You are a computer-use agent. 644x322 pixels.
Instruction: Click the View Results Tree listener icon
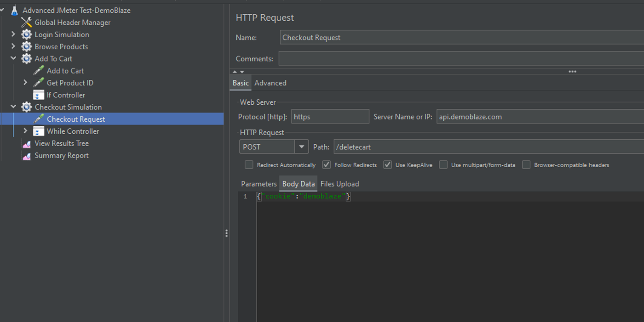tap(27, 143)
